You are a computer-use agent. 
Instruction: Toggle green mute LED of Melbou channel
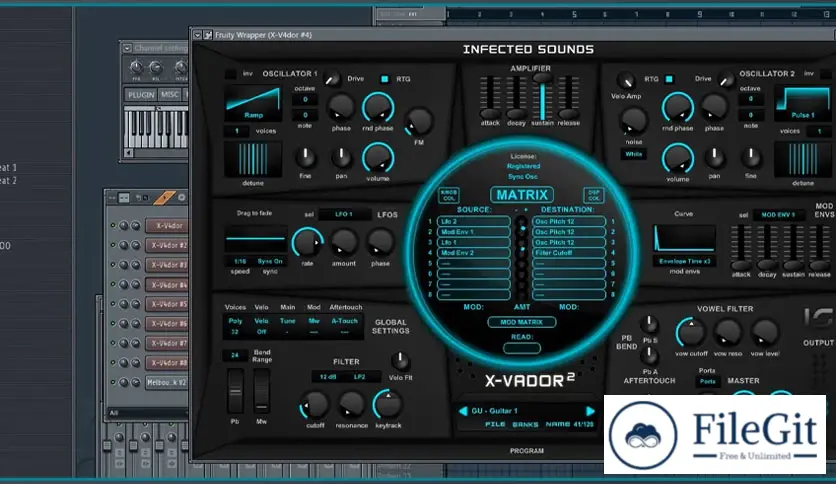(x=112, y=382)
